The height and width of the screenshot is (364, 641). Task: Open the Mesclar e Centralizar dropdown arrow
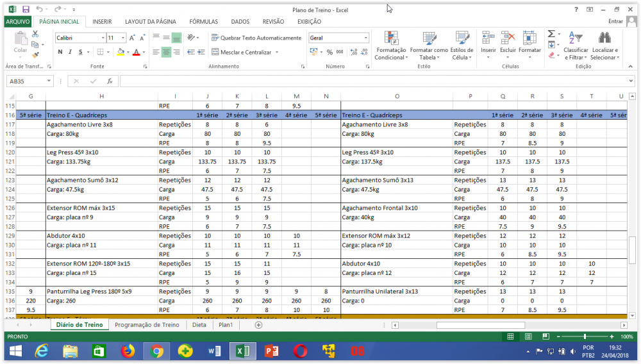pos(277,53)
